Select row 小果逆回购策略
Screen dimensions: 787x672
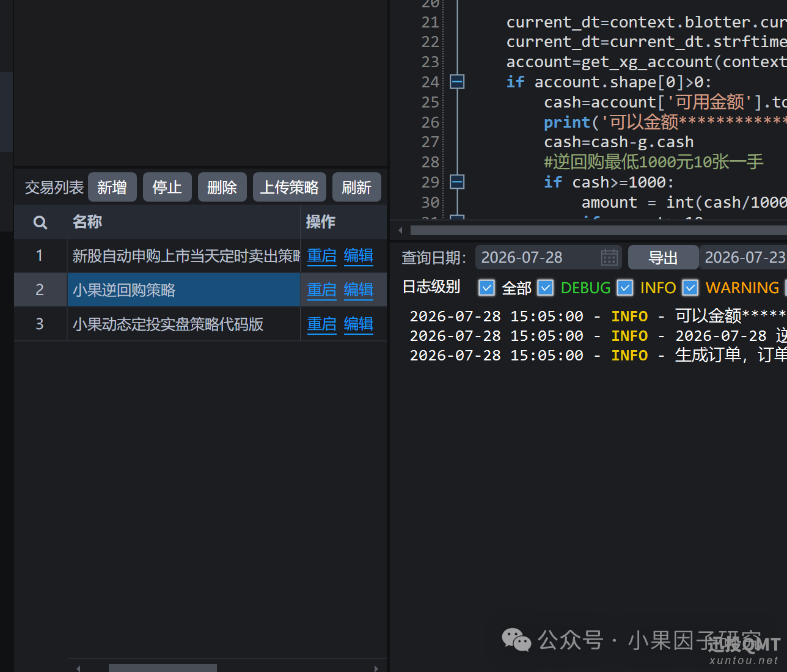[x=200, y=290]
